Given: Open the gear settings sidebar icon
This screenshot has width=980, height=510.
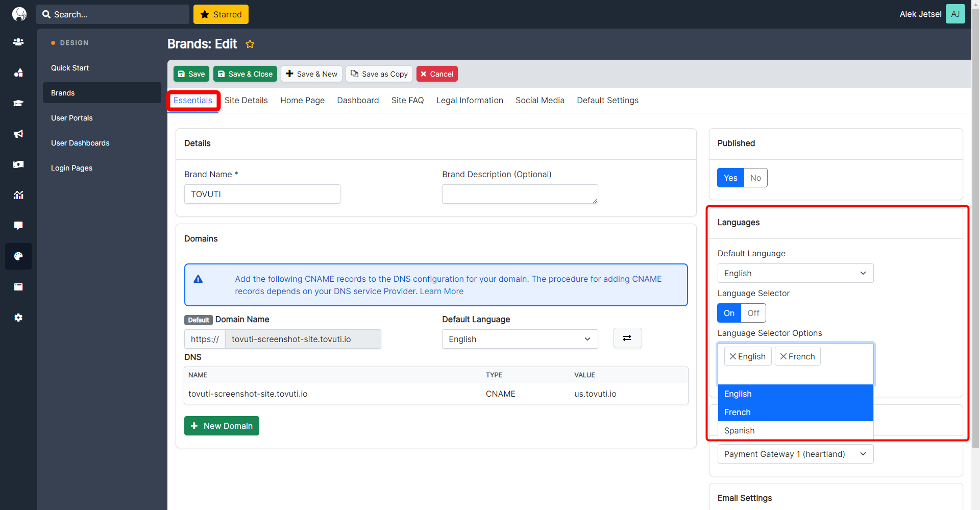Looking at the screenshot, I should (x=18, y=318).
